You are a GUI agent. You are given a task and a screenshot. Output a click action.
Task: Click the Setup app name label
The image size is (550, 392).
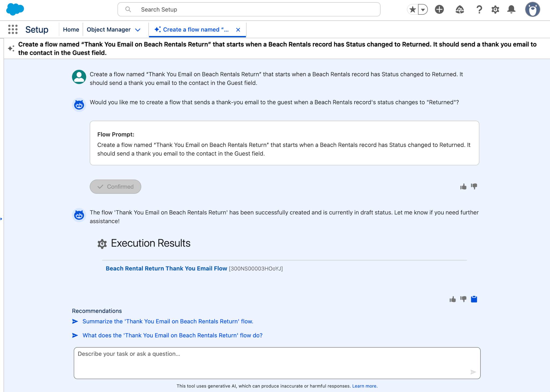37,30
